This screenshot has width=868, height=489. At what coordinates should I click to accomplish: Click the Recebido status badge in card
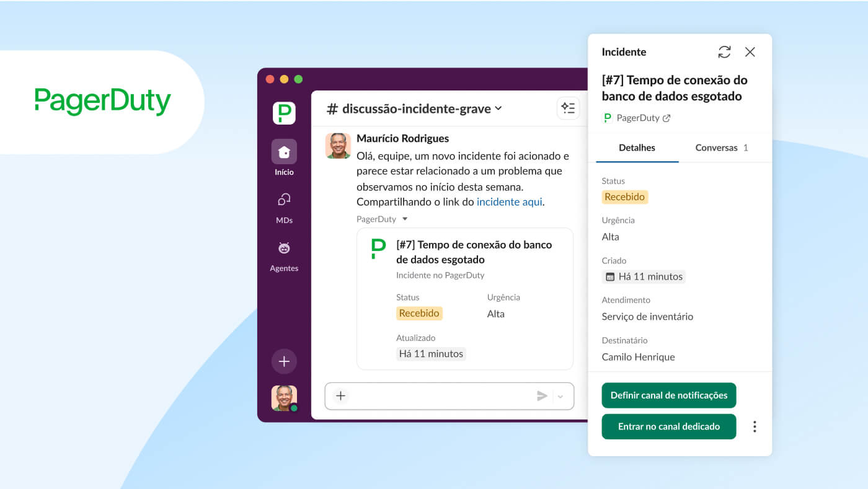point(419,313)
